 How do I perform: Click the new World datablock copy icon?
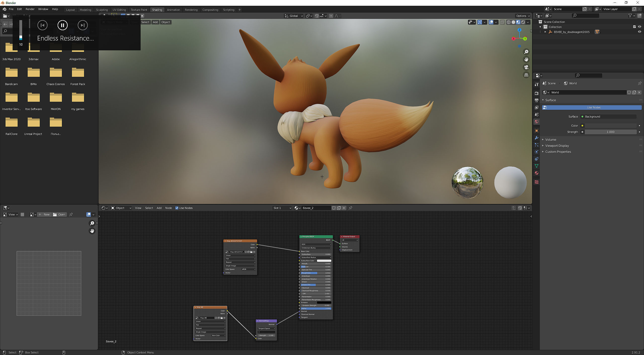point(634,92)
